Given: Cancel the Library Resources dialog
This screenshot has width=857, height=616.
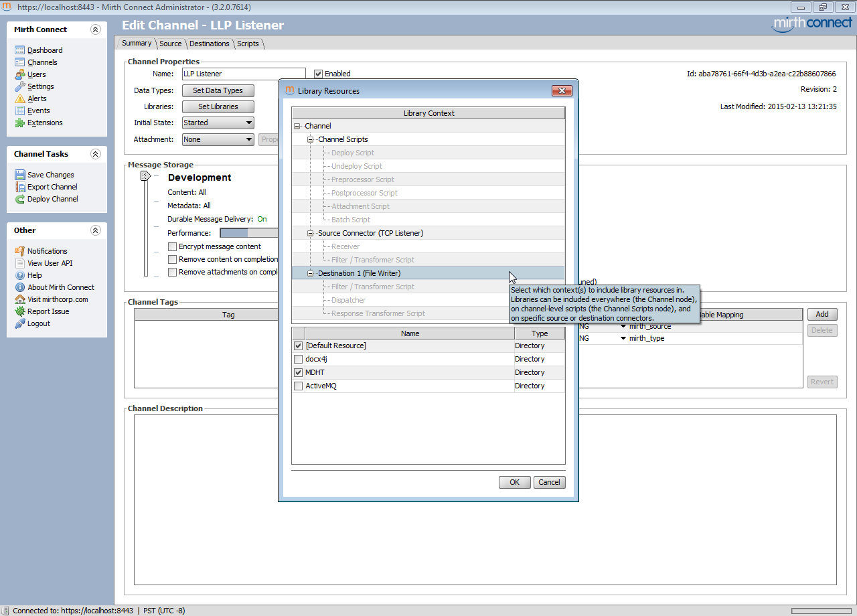Looking at the screenshot, I should pyautogui.click(x=549, y=482).
